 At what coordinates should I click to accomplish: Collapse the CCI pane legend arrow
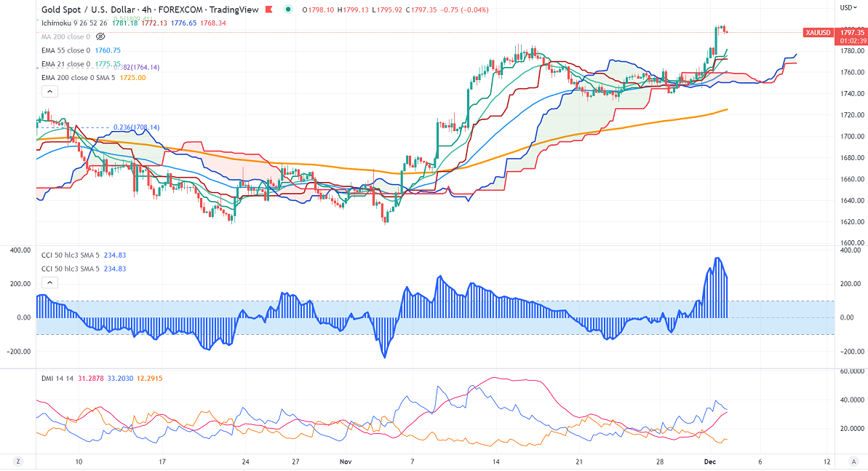tap(49, 282)
